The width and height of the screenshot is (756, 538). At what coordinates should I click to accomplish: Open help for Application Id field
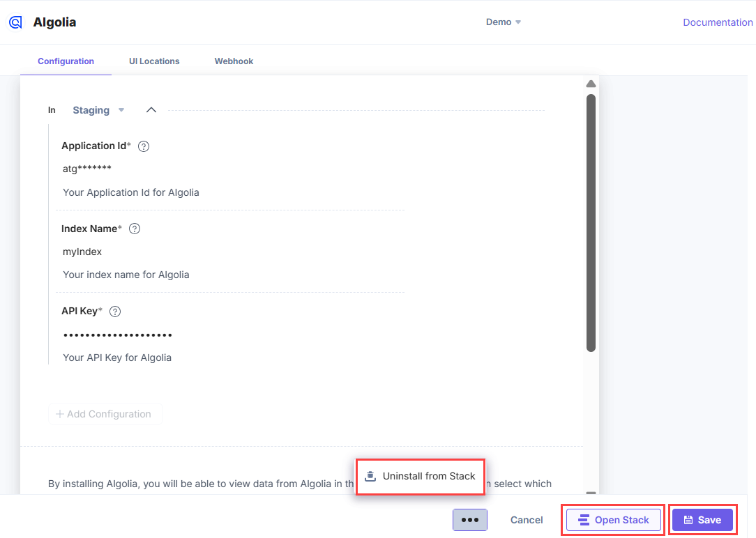(x=144, y=146)
